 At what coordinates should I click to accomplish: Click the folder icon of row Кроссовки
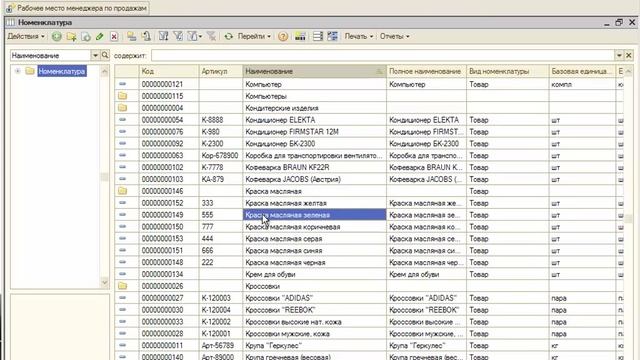pyautogui.click(x=122, y=286)
